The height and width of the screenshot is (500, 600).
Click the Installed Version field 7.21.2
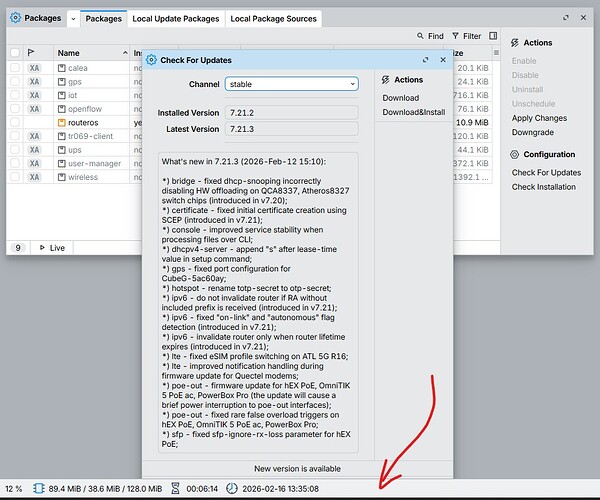[292, 113]
